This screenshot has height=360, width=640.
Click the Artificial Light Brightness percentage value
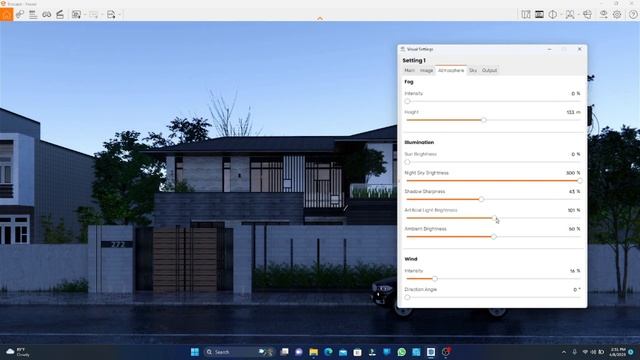574,210
